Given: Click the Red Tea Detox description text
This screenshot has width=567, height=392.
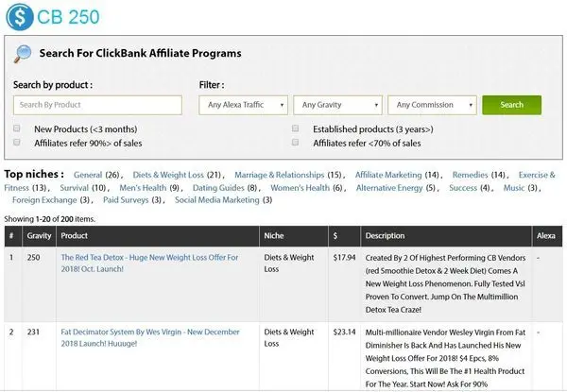Looking at the screenshot, I should (445, 283).
